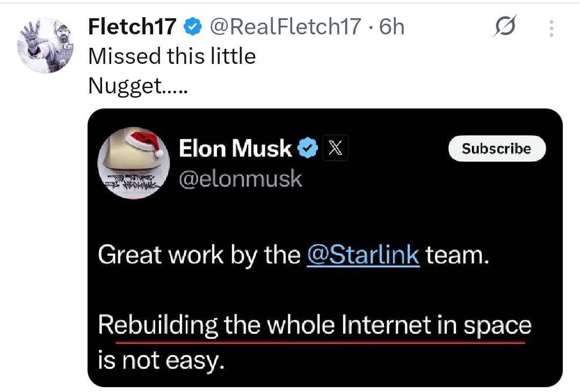Screen dimensions: 580x392
Task: Click the "Missed this little Nugget" post text
Action: 172,56
